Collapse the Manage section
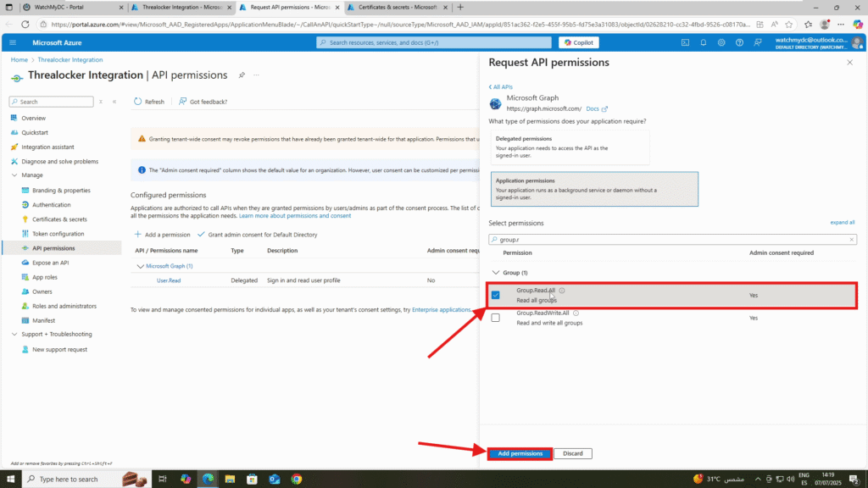 point(14,175)
